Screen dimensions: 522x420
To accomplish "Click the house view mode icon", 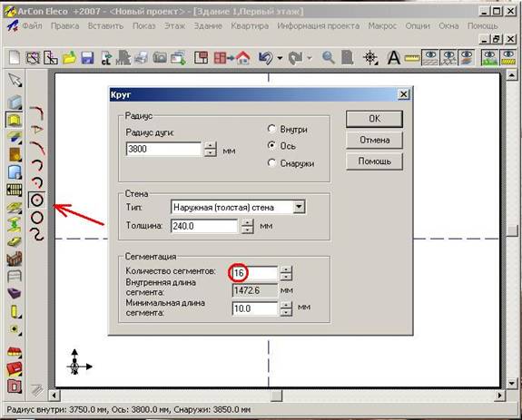I will [x=243, y=58].
